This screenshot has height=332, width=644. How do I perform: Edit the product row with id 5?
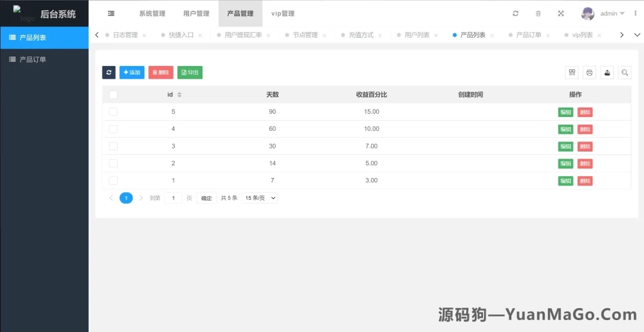565,112
